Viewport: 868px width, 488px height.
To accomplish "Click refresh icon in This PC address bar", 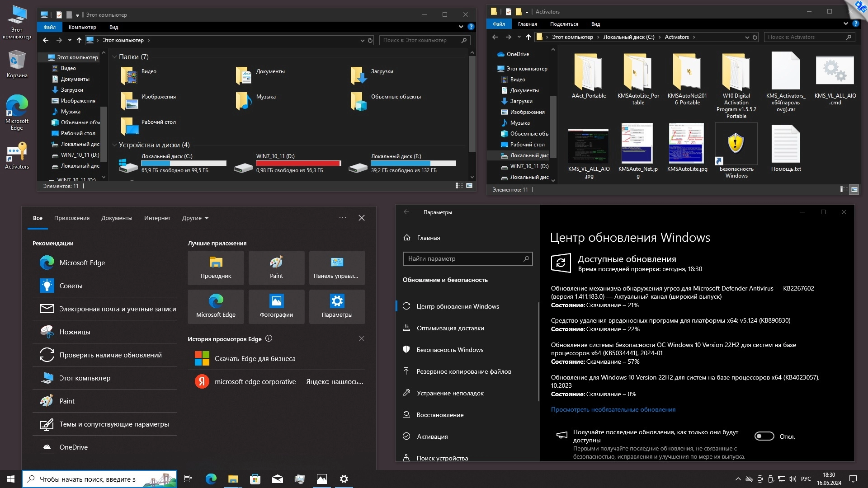I will tap(370, 40).
